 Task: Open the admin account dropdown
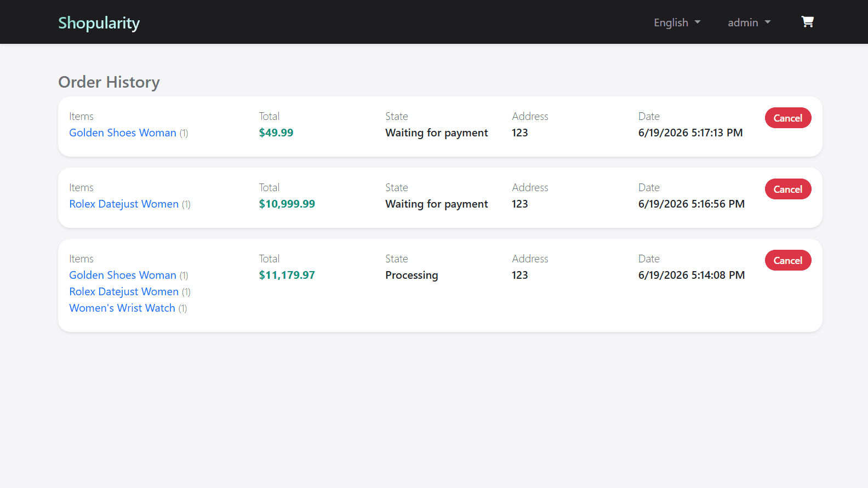click(749, 22)
